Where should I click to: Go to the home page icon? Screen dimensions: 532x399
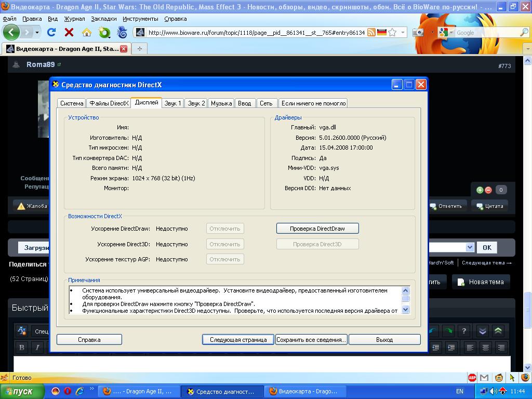(x=87, y=32)
